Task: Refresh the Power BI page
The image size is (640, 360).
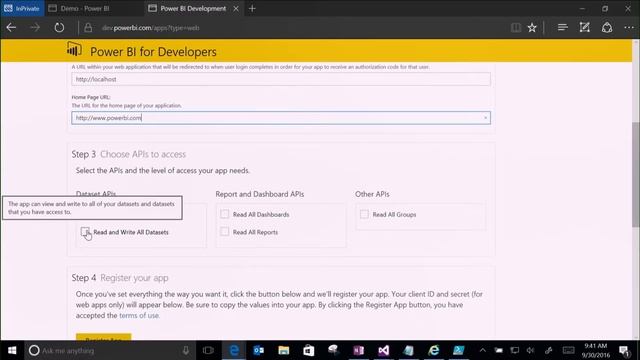Action: tap(59, 28)
